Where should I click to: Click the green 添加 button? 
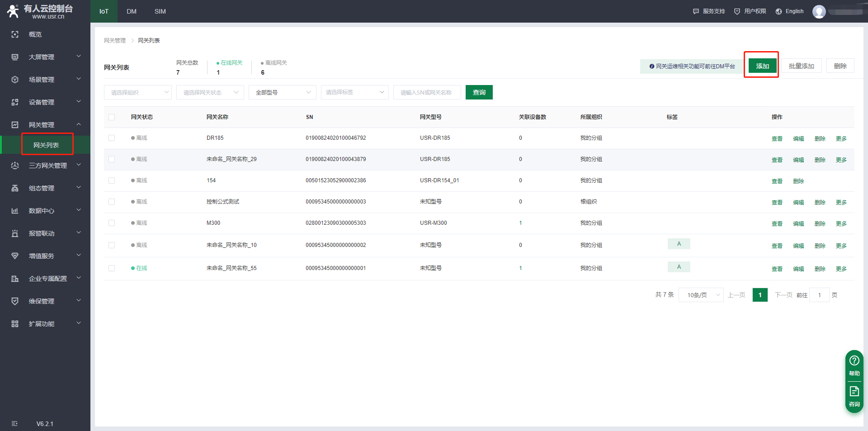(762, 66)
